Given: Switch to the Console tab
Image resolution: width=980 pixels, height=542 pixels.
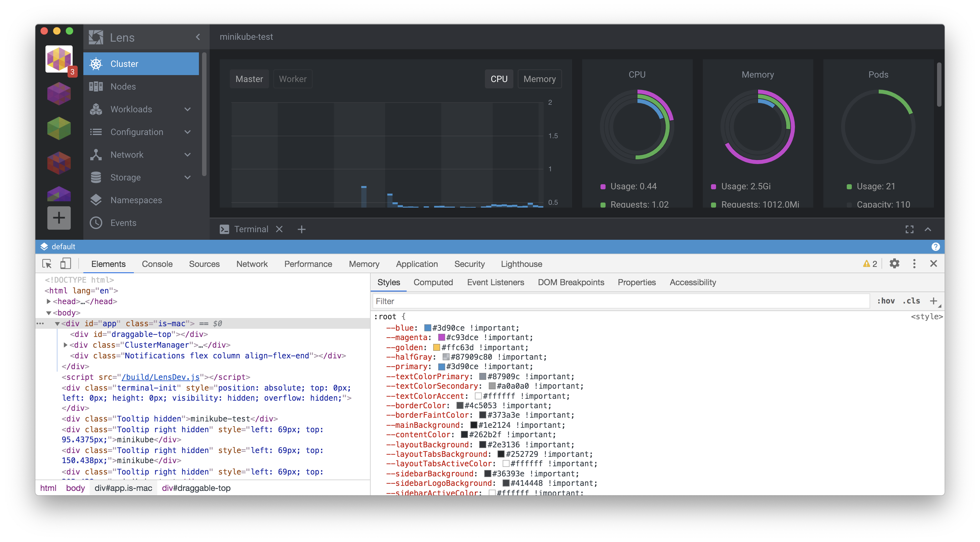Looking at the screenshot, I should pyautogui.click(x=157, y=264).
